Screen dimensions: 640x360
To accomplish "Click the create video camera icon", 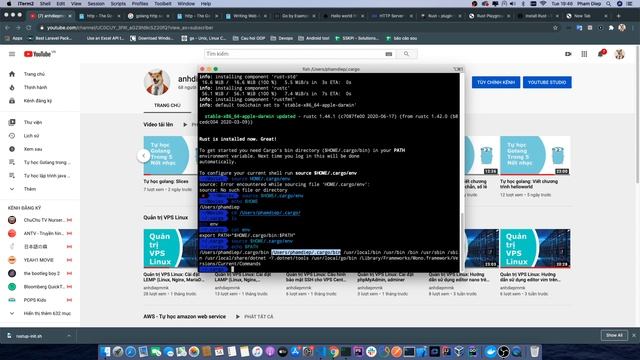I will click(x=568, y=54).
